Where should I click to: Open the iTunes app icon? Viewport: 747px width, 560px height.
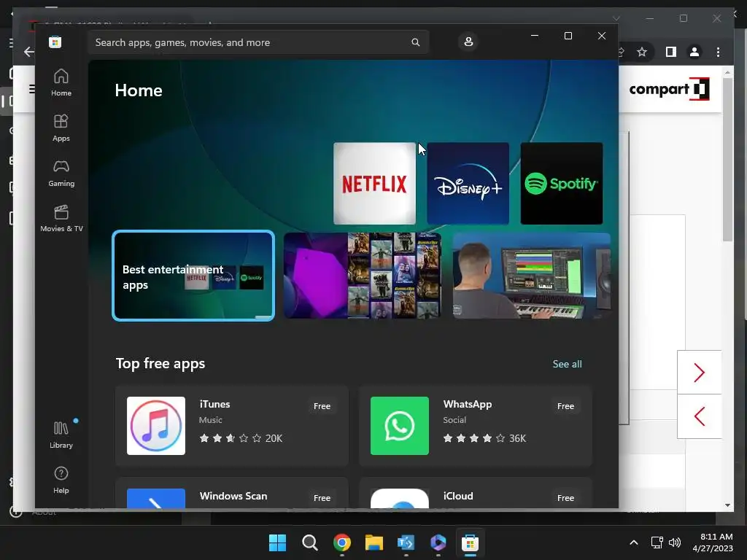156,426
